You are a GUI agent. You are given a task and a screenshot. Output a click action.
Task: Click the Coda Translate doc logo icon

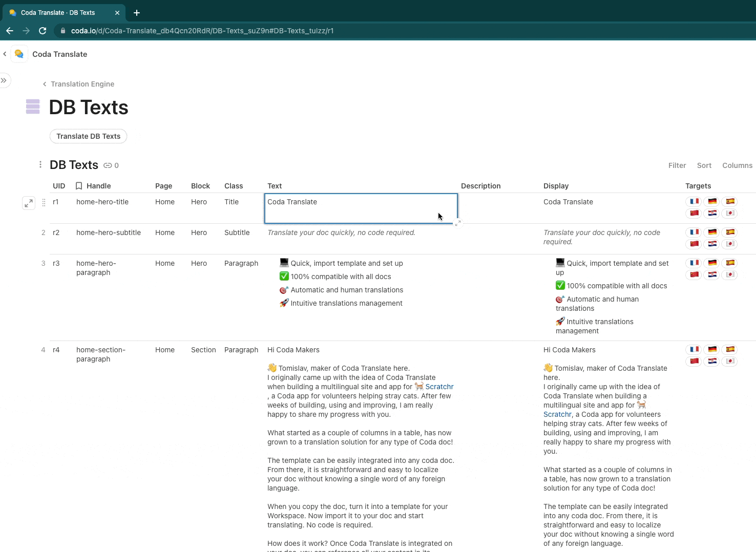tap(19, 54)
